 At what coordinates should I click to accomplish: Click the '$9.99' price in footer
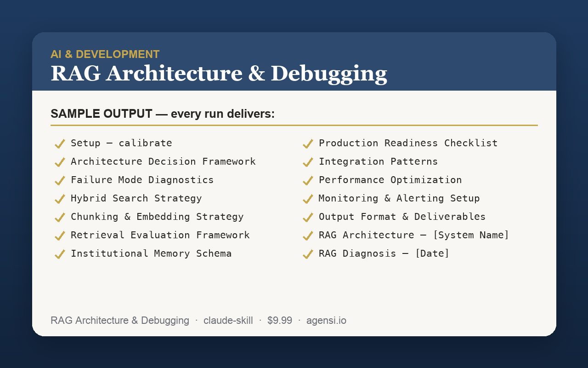tap(280, 321)
